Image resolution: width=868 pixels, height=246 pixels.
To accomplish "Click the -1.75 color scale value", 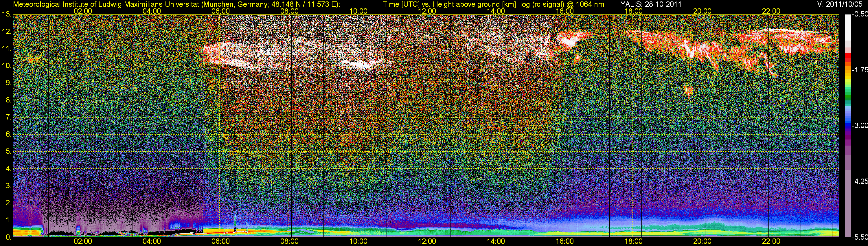I will (x=860, y=70).
